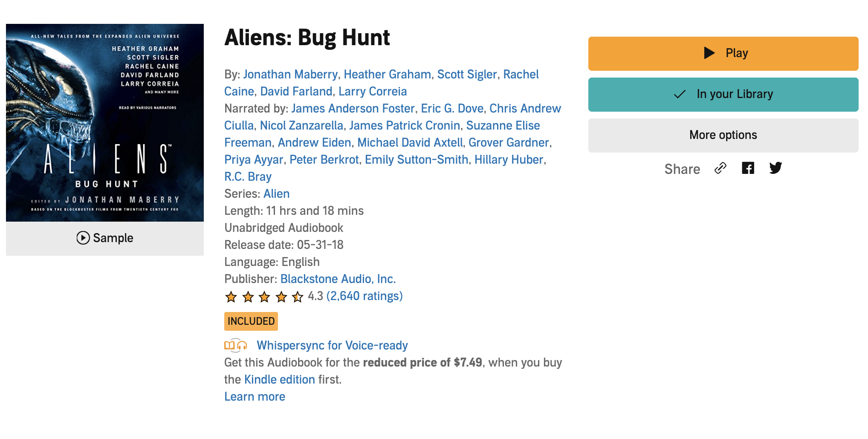Visit the Blackstone Audio, Inc. publisher page
This screenshot has height=439, width=868.
tap(338, 279)
